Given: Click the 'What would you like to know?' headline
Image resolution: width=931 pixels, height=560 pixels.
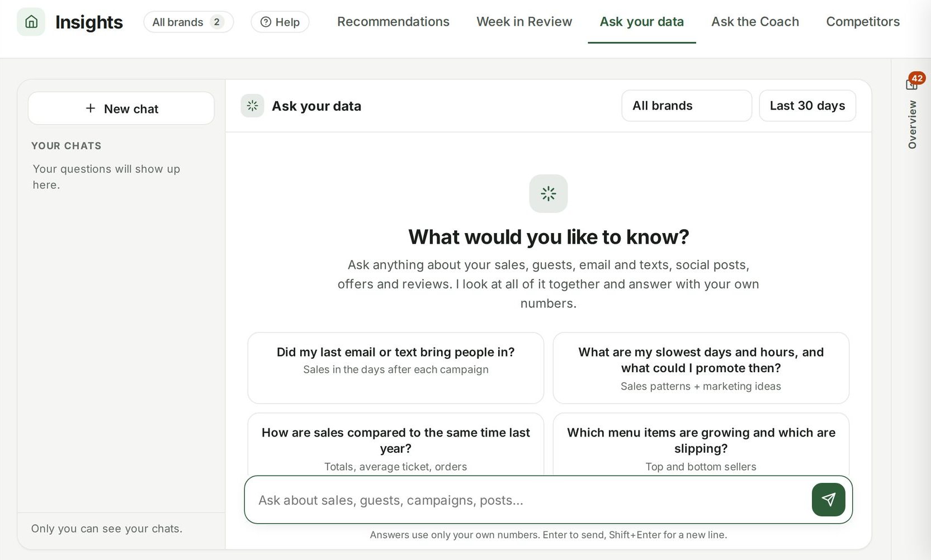Looking at the screenshot, I should 549,237.
